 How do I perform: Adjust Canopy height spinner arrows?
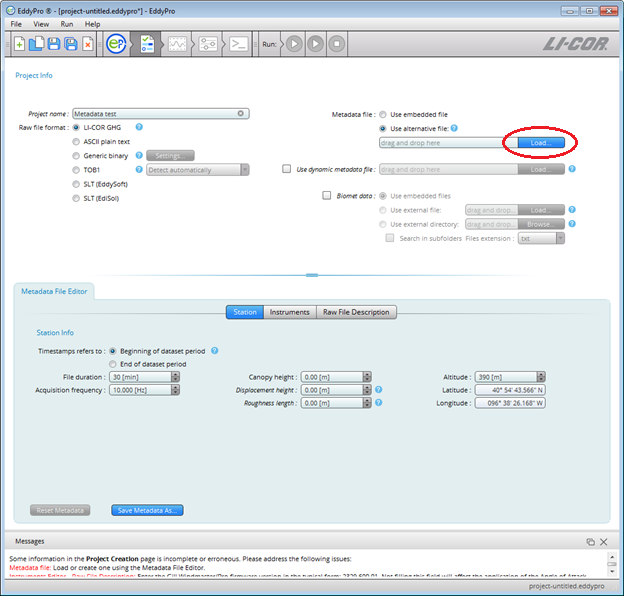(x=367, y=377)
